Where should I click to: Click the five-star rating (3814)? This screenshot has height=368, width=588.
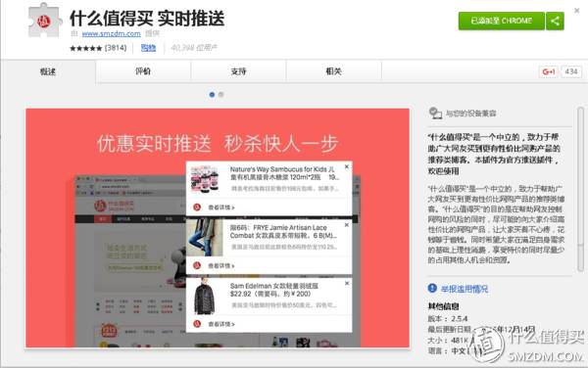pos(98,48)
